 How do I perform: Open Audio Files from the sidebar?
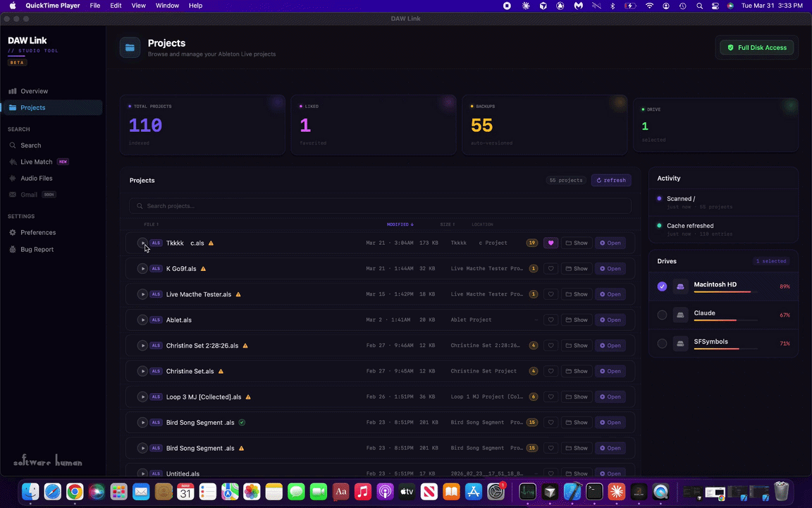pyautogui.click(x=36, y=178)
